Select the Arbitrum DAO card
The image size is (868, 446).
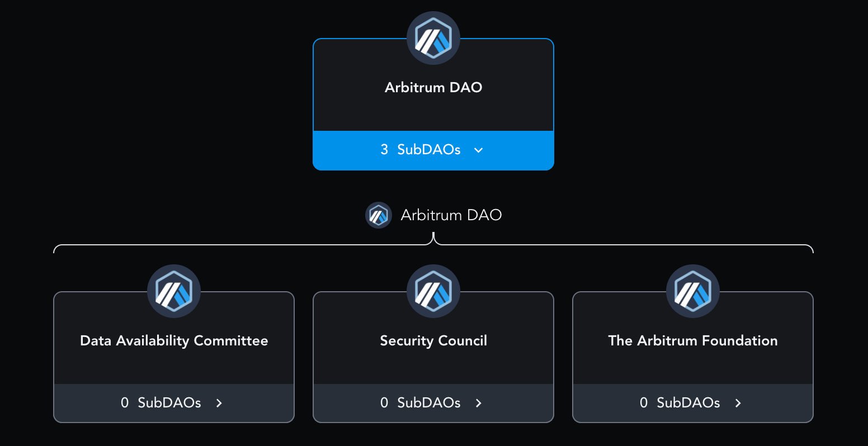(x=433, y=87)
